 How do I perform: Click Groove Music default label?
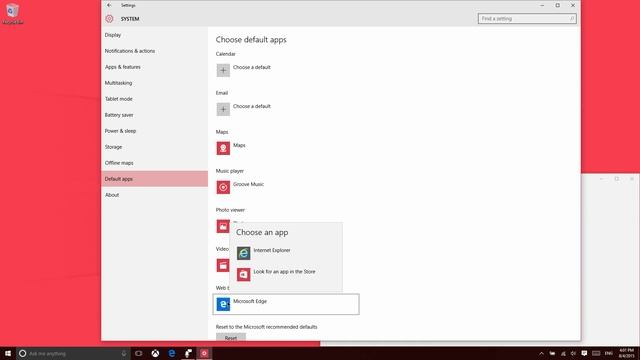248,184
